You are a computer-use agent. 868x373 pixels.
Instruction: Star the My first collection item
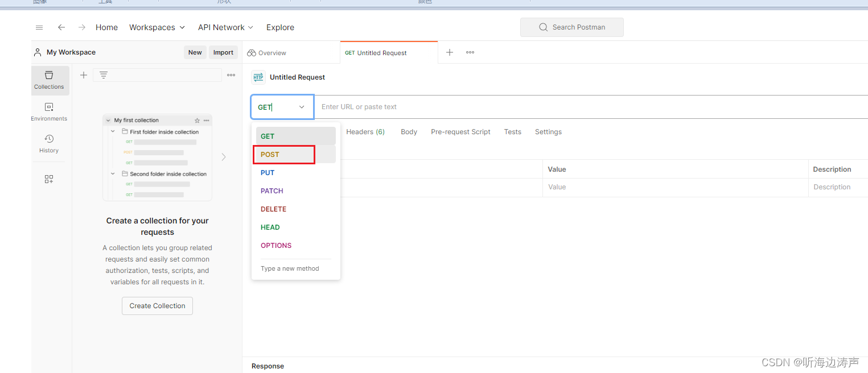coord(196,120)
